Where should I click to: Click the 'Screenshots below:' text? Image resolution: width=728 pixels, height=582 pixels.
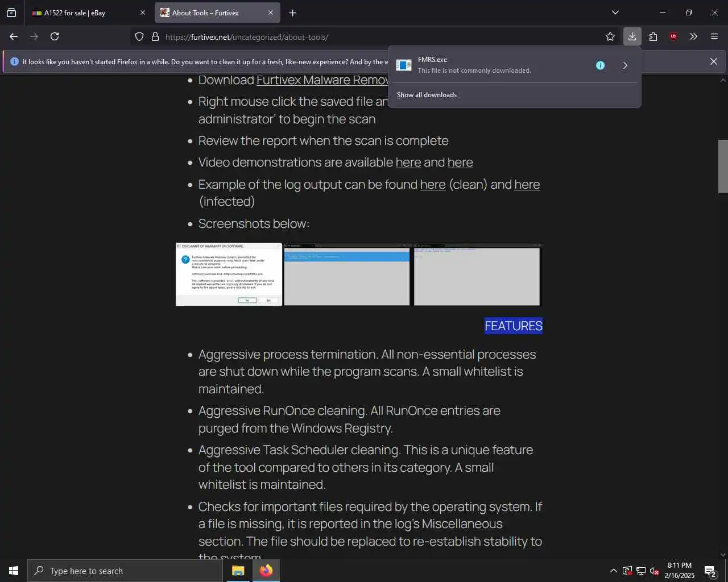tap(254, 224)
